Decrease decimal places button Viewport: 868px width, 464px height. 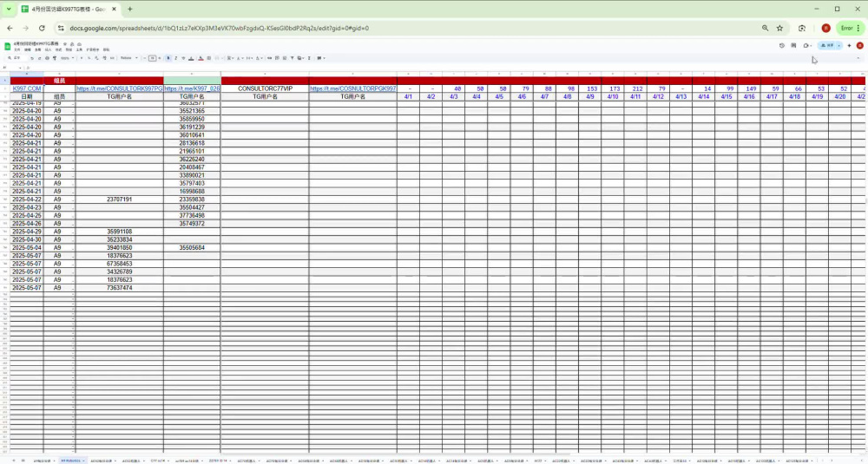(96, 58)
